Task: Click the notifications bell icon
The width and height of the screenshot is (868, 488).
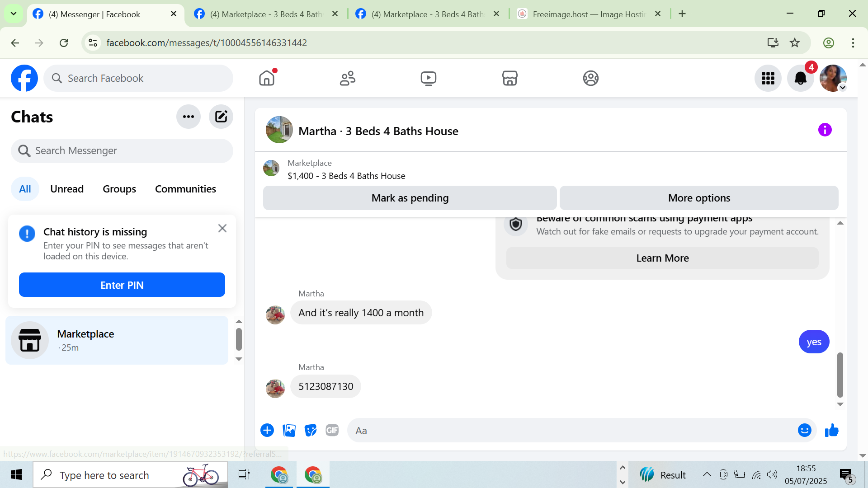Action: (x=800, y=78)
